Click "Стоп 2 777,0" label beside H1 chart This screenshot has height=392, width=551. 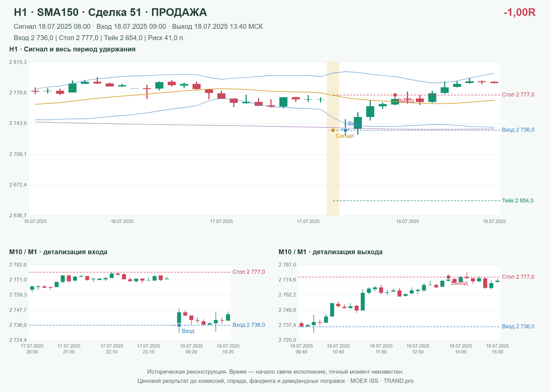coord(518,95)
